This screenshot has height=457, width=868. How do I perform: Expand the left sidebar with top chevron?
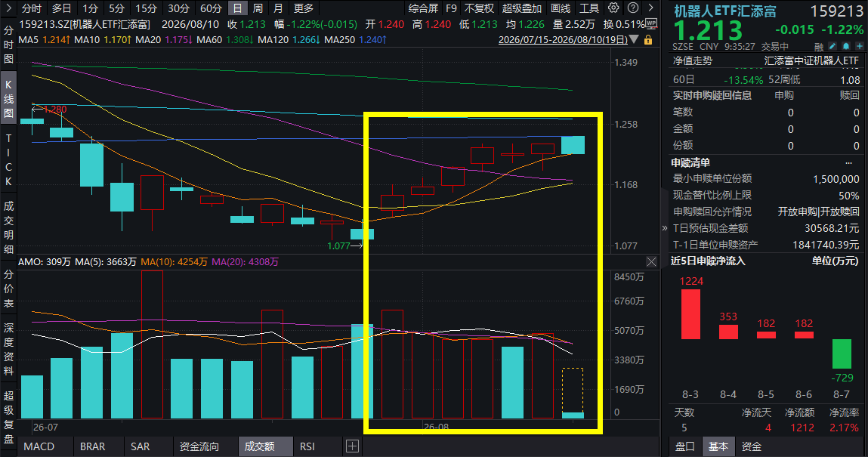8,8
